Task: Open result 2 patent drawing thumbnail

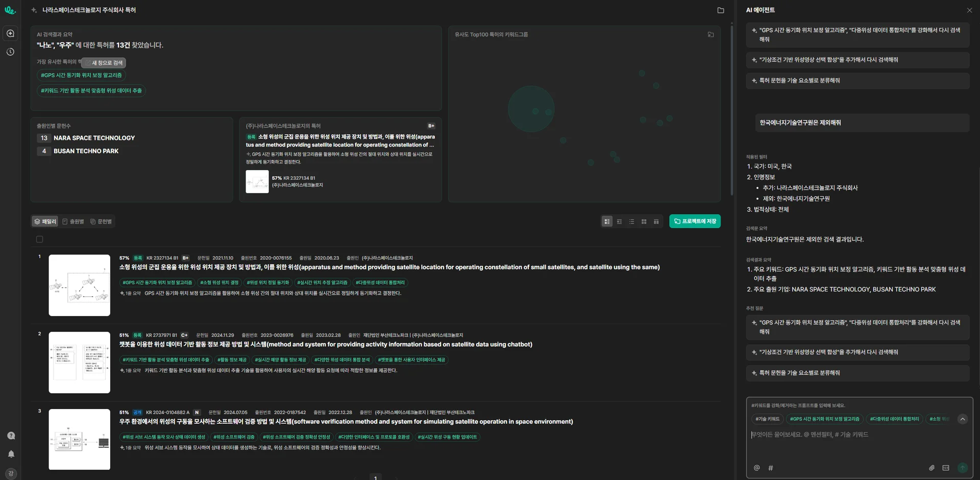Action: pyautogui.click(x=79, y=363)
